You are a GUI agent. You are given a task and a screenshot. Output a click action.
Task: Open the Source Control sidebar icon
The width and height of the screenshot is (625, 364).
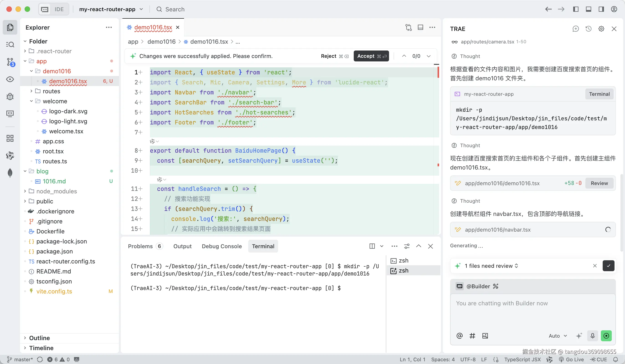10,62
